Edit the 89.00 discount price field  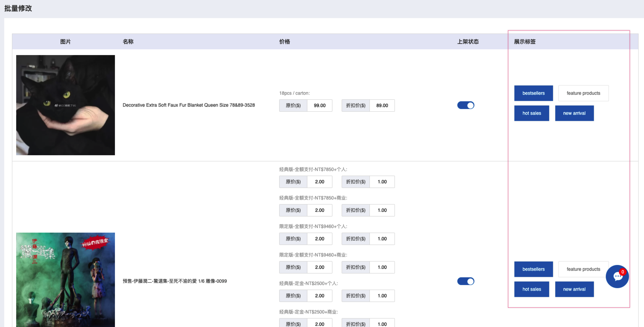(382, 106)
